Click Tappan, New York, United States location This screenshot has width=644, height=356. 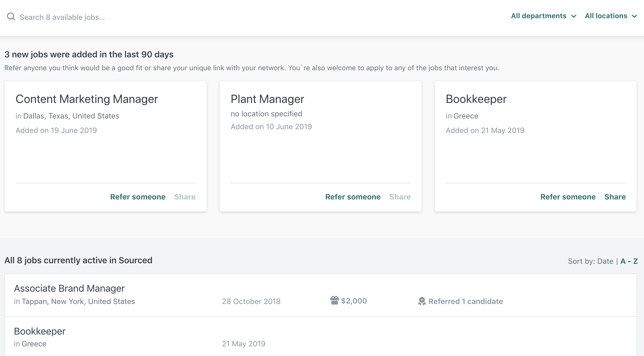tap(78, 301)
